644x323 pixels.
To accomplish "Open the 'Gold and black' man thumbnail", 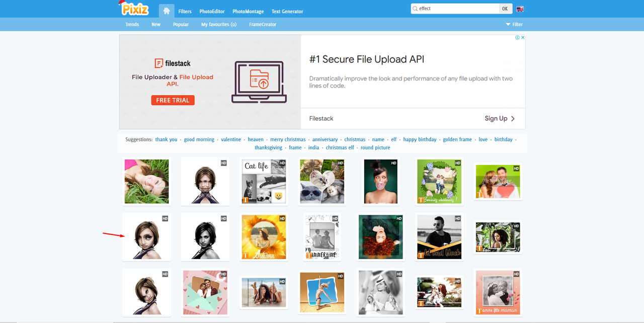I will pos(440,237).
